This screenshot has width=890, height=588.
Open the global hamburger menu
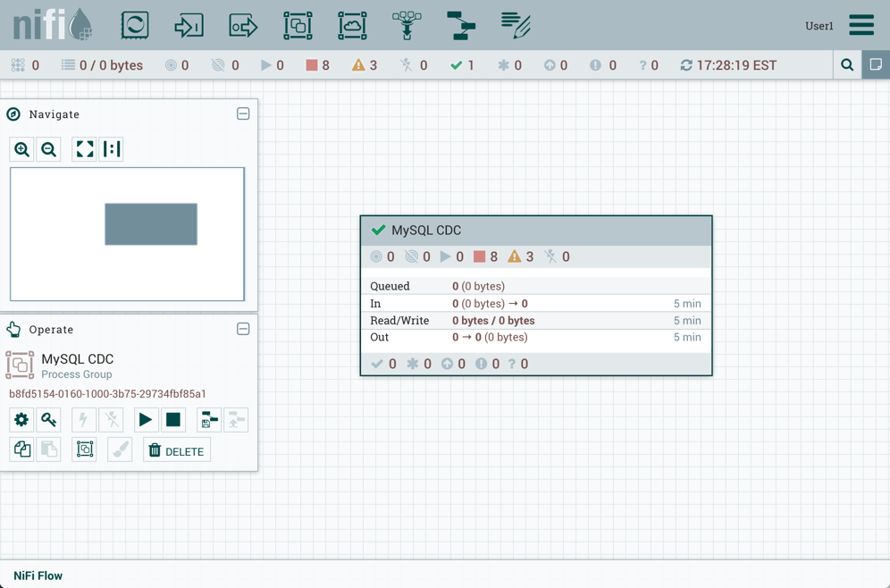(x=861, y=25)
